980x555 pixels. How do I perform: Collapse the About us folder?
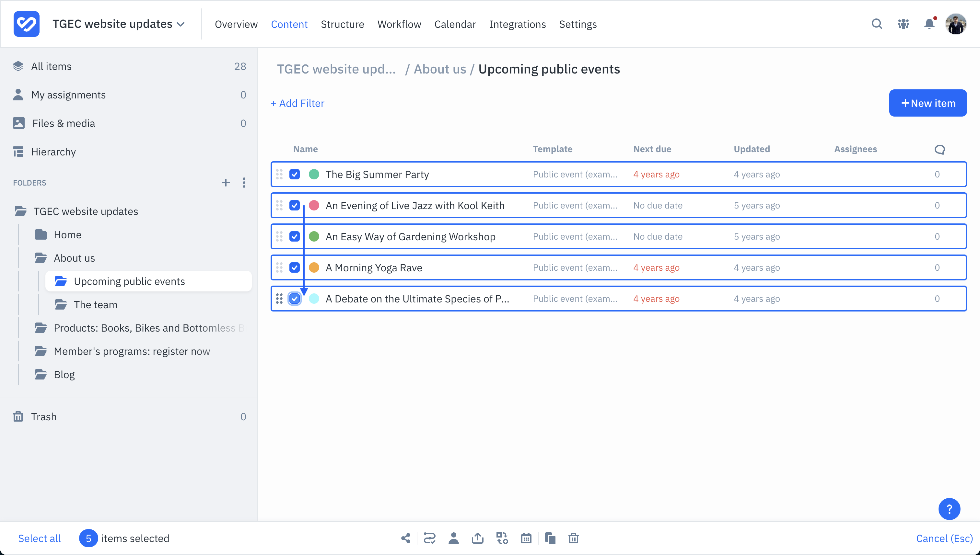click(x=41, y=258)
